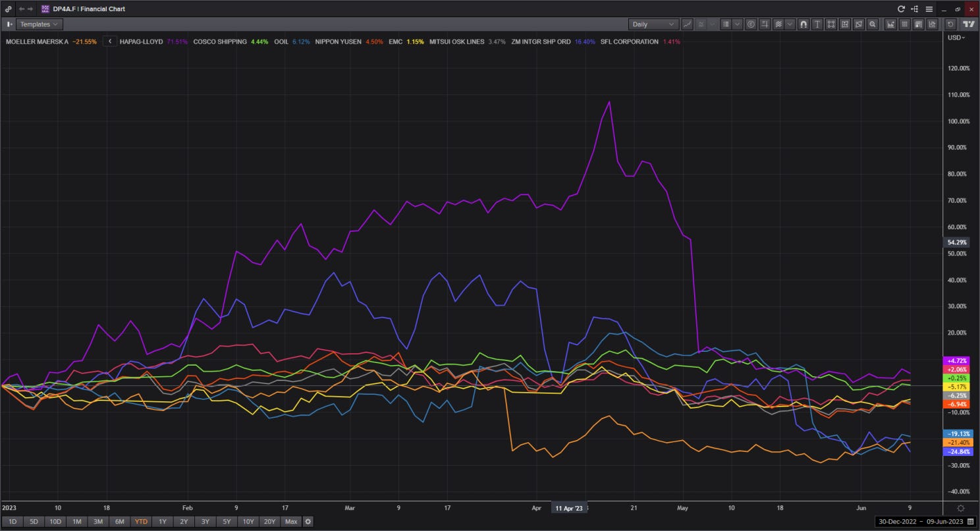Select the crosshair tool icon

(x=765, y=24)
